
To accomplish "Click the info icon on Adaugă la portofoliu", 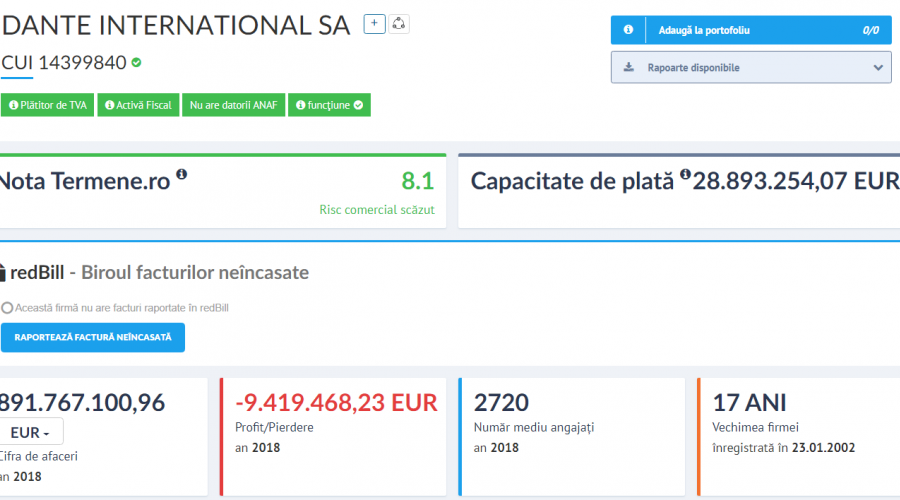I will pyautogui.click(x=629, y=30).
